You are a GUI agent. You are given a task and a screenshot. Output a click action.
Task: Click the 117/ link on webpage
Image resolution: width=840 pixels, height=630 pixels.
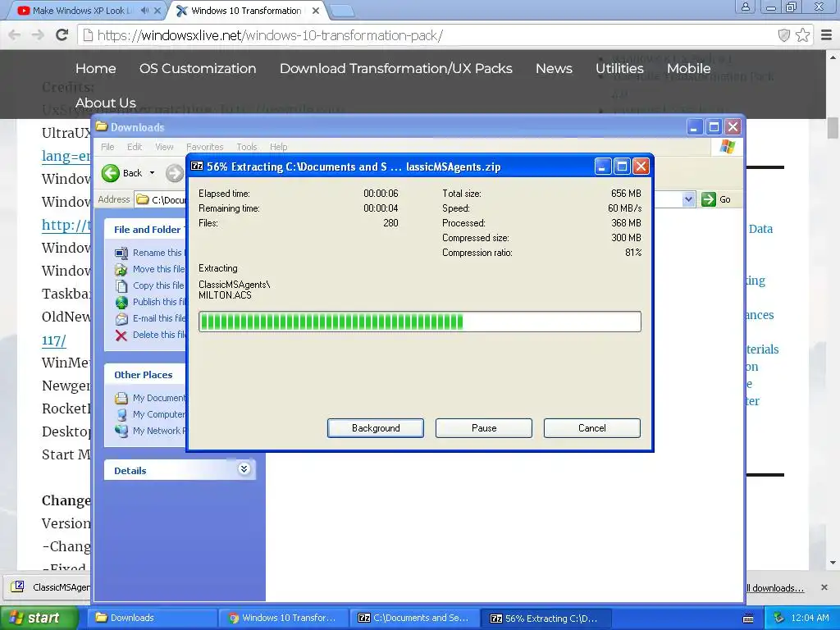pos(53,340)
